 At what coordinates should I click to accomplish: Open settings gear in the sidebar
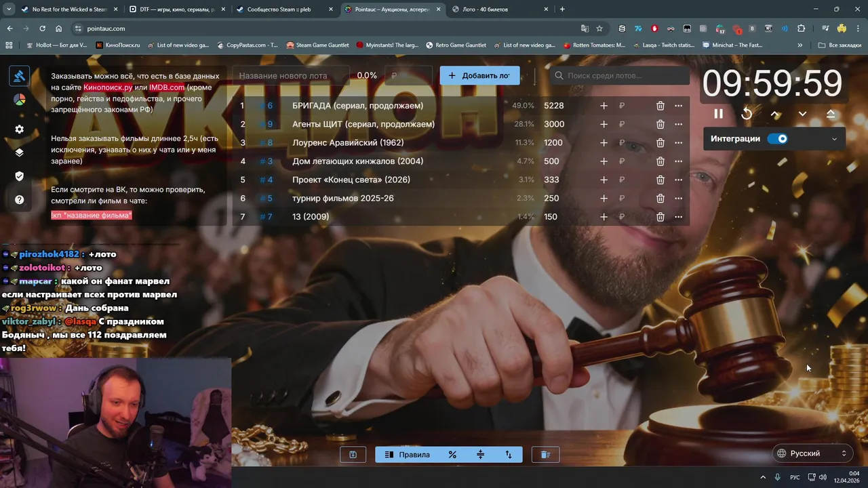(x=19, y=129)
